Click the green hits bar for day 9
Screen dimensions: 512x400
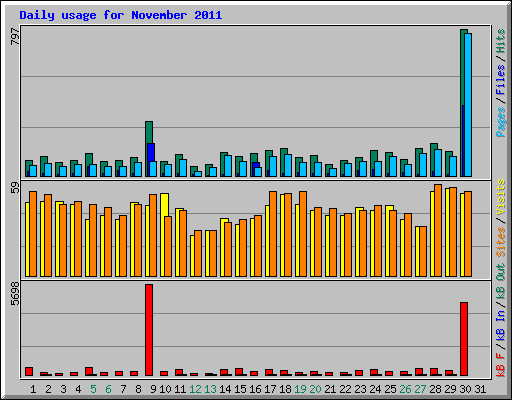click(x=149, y=132)
